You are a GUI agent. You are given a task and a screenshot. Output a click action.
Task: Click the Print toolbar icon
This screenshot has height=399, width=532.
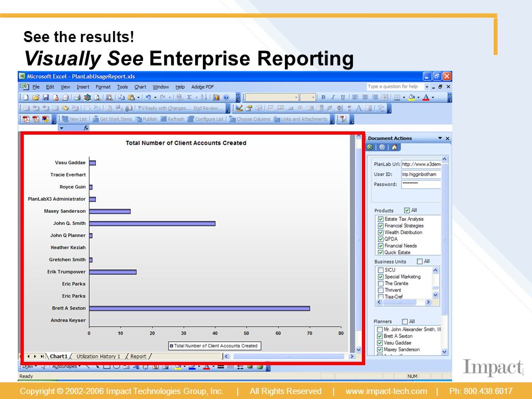click(77, 98)
